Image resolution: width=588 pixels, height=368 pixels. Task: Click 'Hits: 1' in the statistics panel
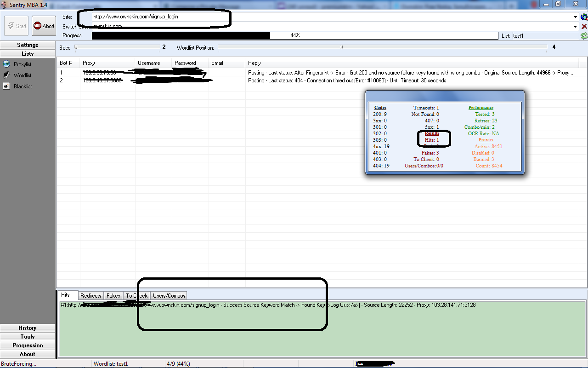point(431,140)
